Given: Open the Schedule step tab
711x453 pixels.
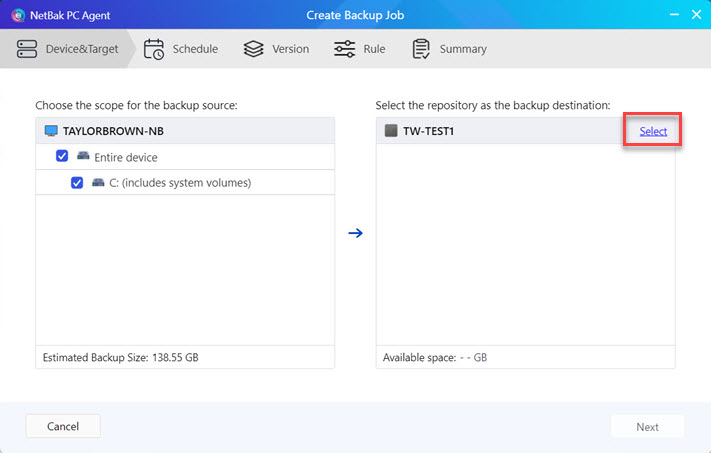Looking at the screenshot, I should [x=194, y=49].
